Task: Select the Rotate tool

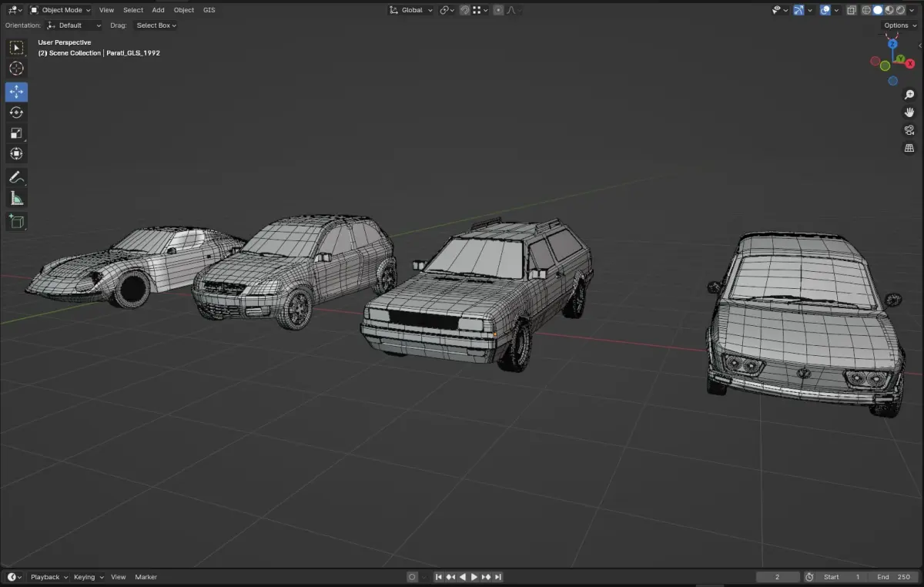Action: [16, 112]
